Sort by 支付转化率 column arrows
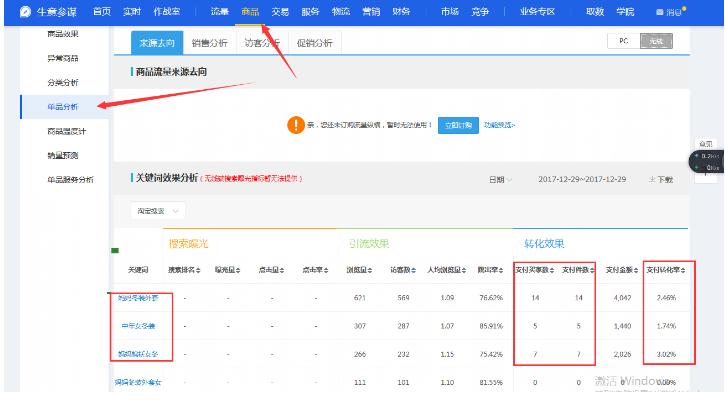Viewport: 725px width, 404px height. tap(683, 270)
